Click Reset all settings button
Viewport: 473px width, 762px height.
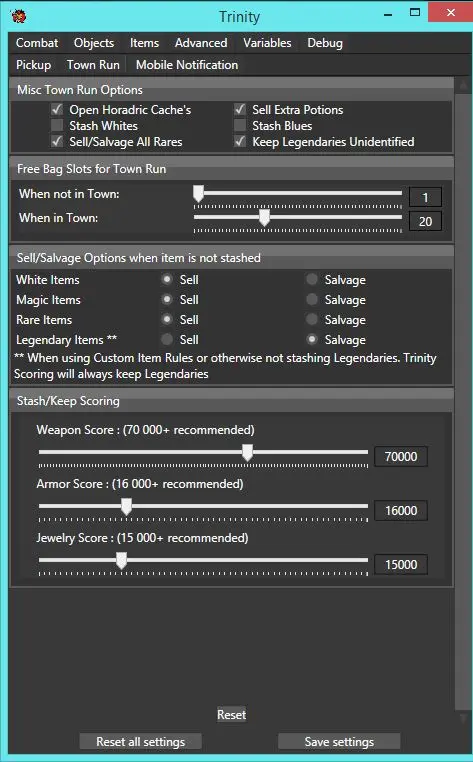tap(140, 742)
